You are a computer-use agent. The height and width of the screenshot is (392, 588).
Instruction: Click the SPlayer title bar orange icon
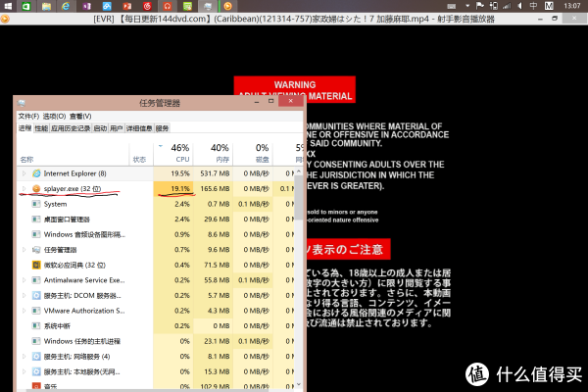point(5,19)
